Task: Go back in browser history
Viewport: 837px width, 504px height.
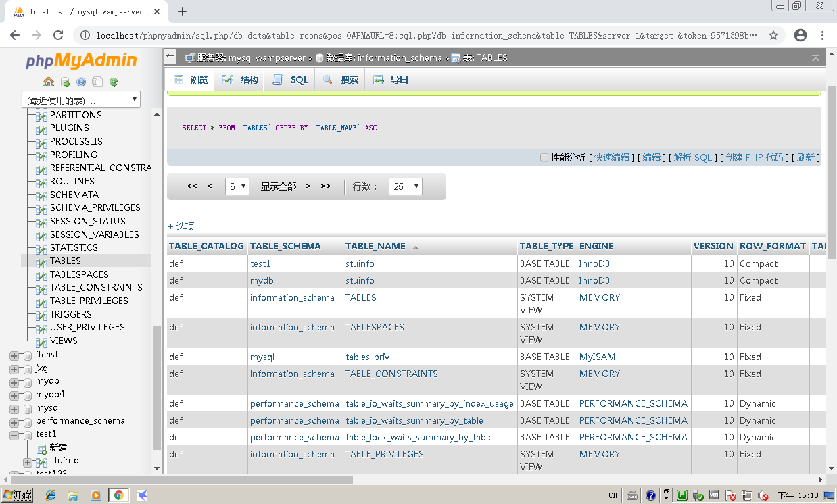Action: (x=15, y=35)
